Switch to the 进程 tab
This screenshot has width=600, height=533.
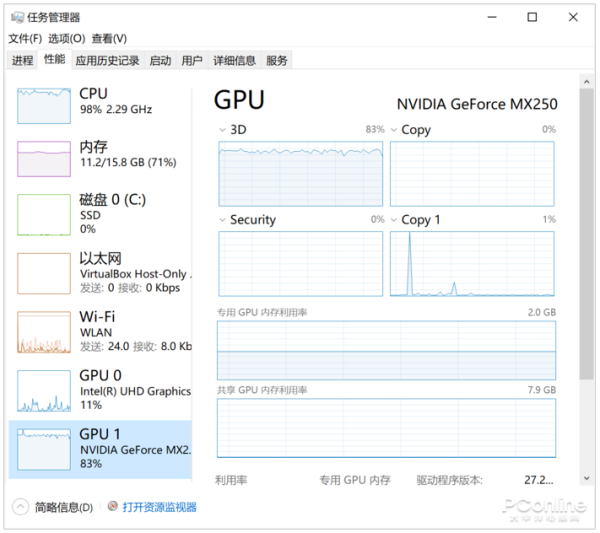pyautogui.click(x=22, y=61)
